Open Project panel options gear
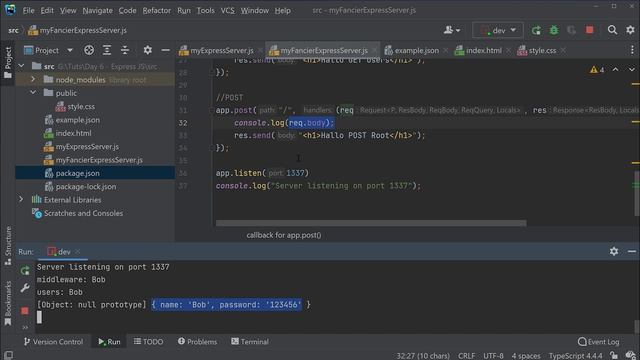The width and height of the screenshot is (640, 360). tap(147, 50)
